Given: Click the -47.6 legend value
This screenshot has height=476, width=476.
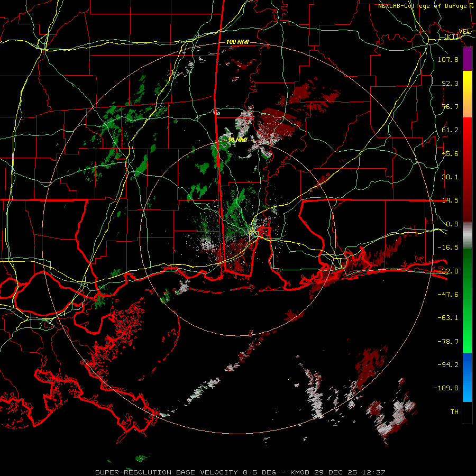Looking at the screenshot, I should tap(448, 295).
